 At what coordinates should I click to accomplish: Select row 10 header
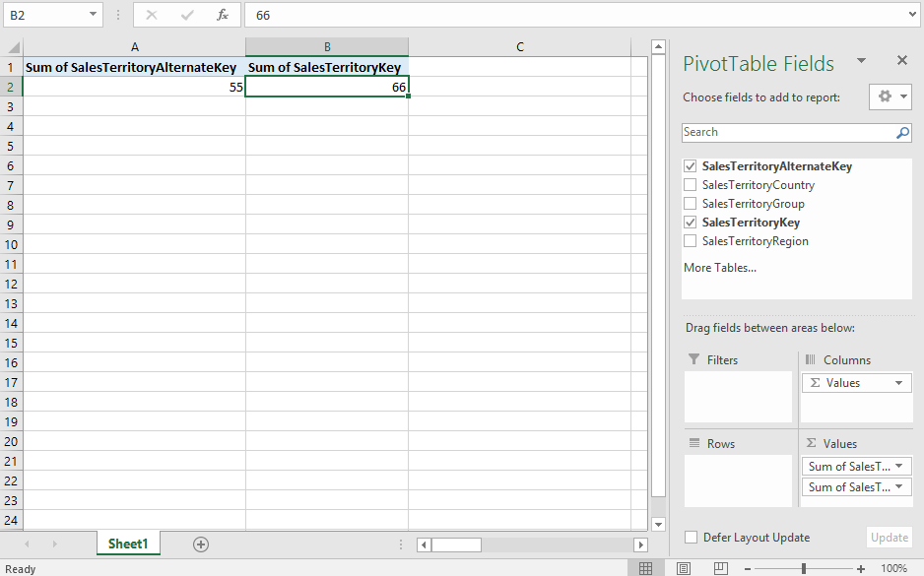point(11,244)
